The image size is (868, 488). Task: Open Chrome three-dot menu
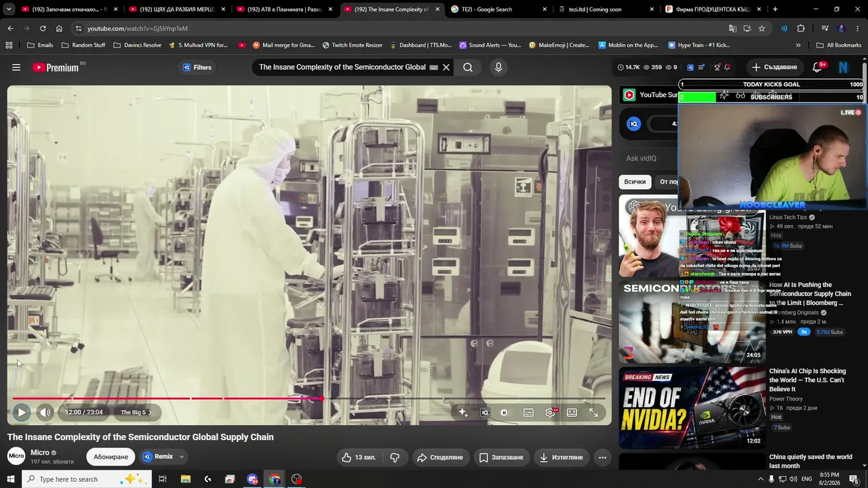pos(859,28)
